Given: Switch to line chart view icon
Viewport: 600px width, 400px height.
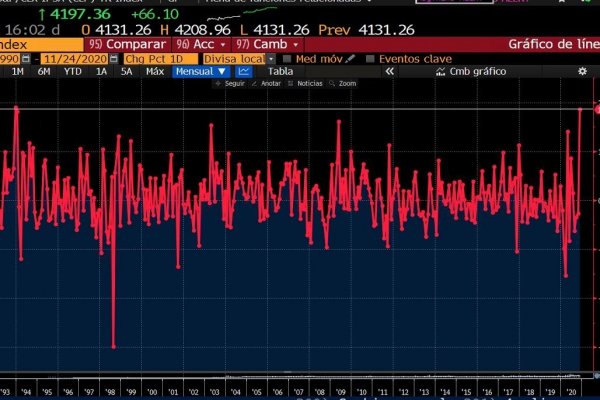Looking at the screenshot, I should (x=244, y=72).
